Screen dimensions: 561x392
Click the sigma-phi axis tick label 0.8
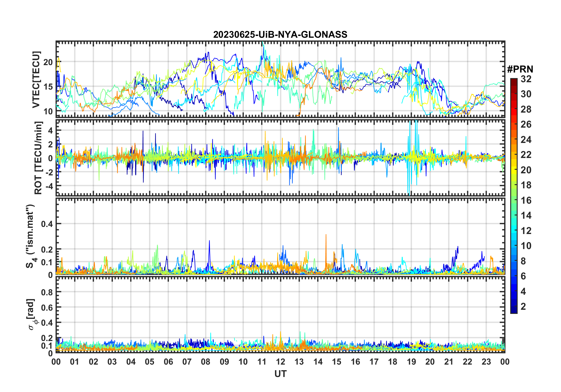[47, 292]
